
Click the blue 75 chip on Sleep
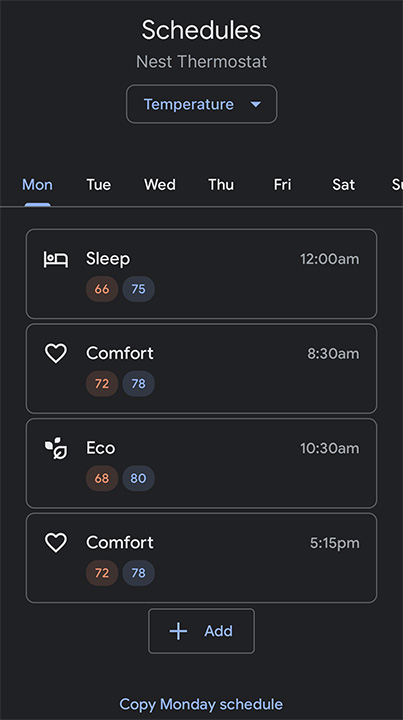click(138, 289)
